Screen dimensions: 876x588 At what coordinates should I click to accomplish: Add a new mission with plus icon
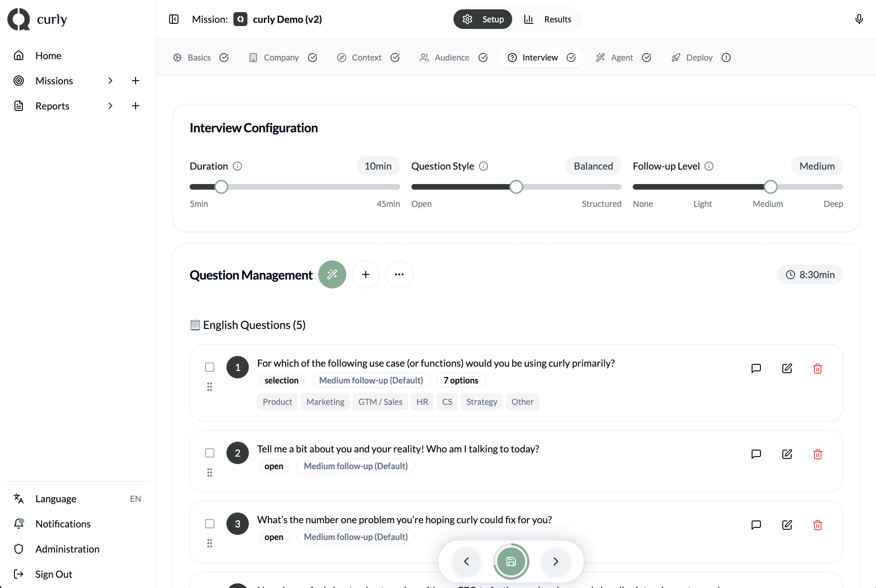tap(136, 81)
